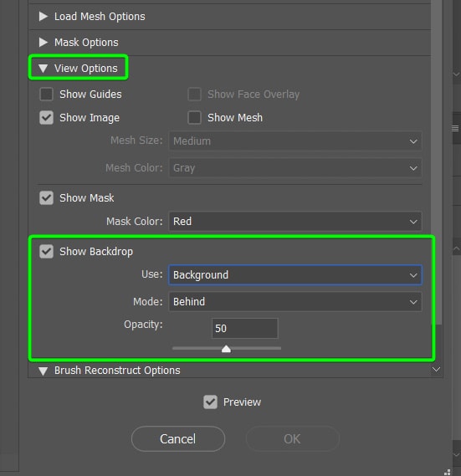Click scroll-down chevron beside Brush Reconstruct Options
This screenshot has height=476, width=461.
point(436,370)
